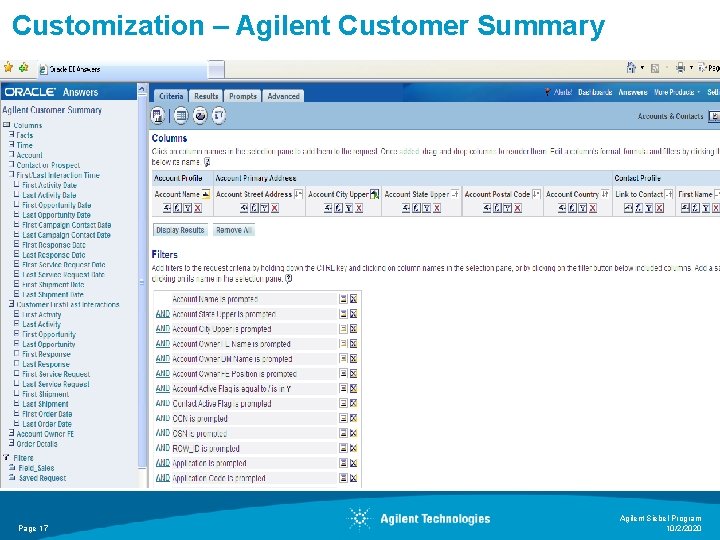Select First Campaign Contact Date tree item
720x540 pixels.
[x=67, y=225]
